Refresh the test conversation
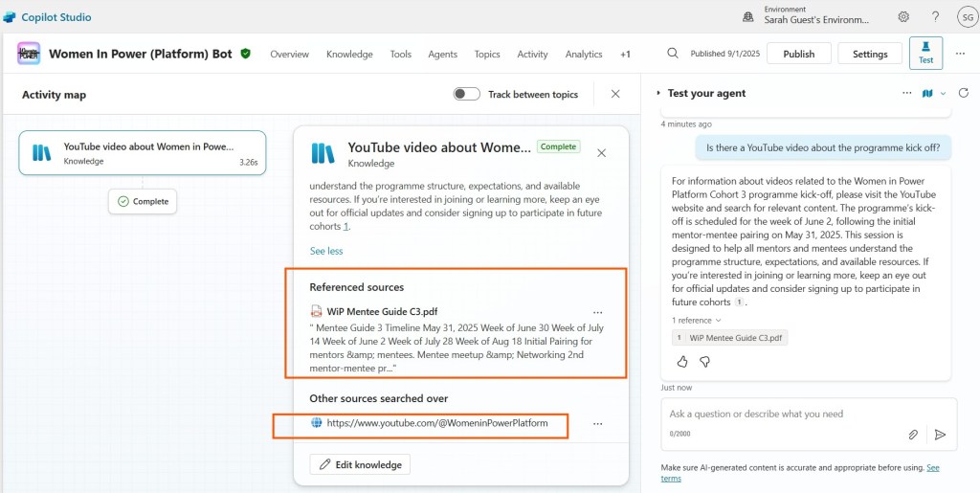 tap(964, 93)
